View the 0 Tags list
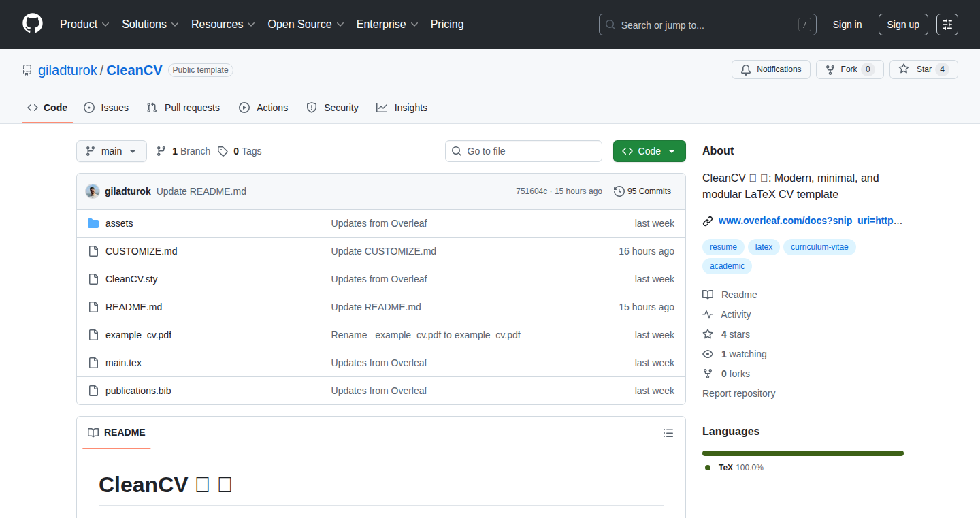Image resolution: width=980 pixels, height=518 pixels. (x=240, y=151)
